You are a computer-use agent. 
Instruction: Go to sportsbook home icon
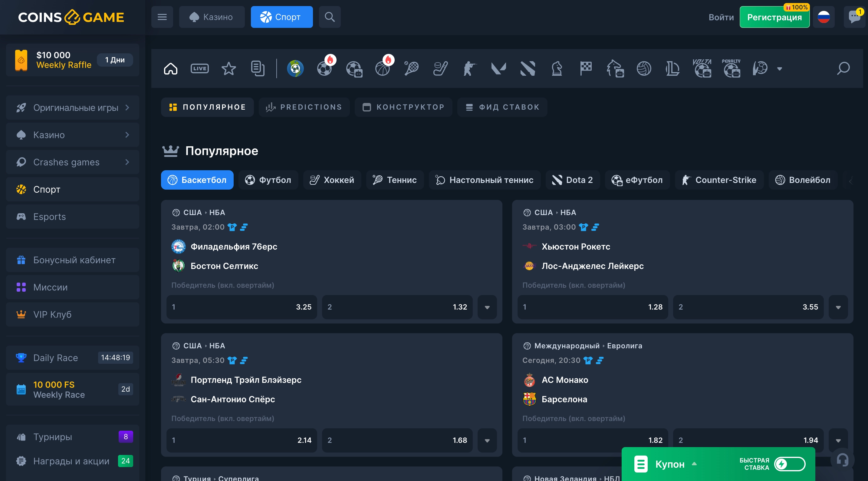(170, 68)
